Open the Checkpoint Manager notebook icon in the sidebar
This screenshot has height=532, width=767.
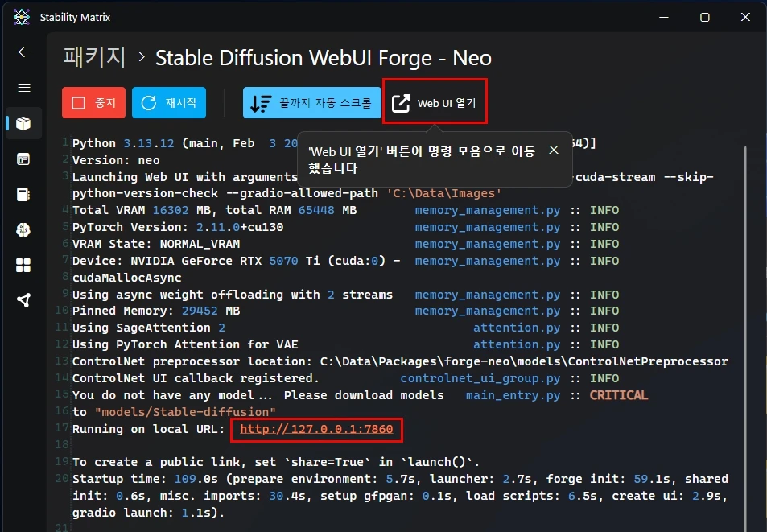23,194
